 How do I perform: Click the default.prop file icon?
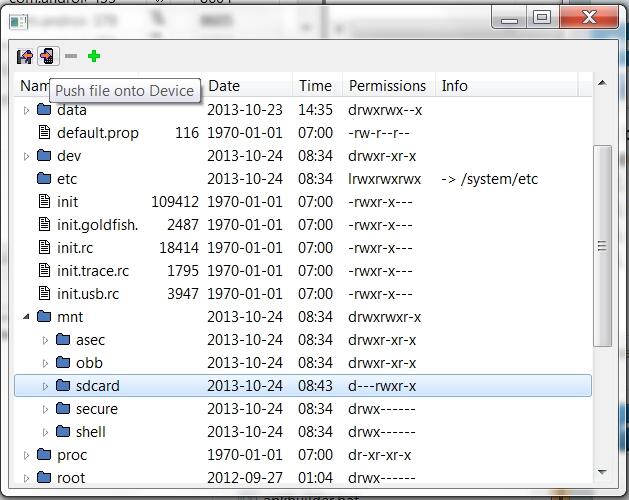(x=44, y=132)
